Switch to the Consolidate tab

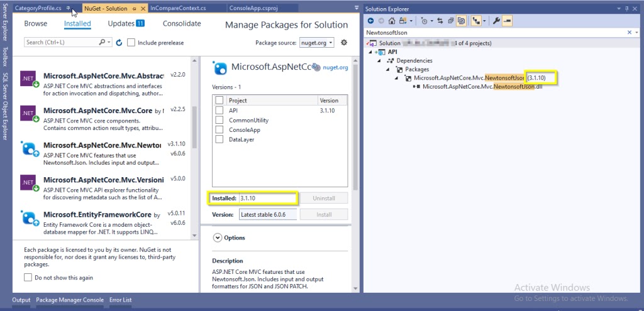[182, 24]
